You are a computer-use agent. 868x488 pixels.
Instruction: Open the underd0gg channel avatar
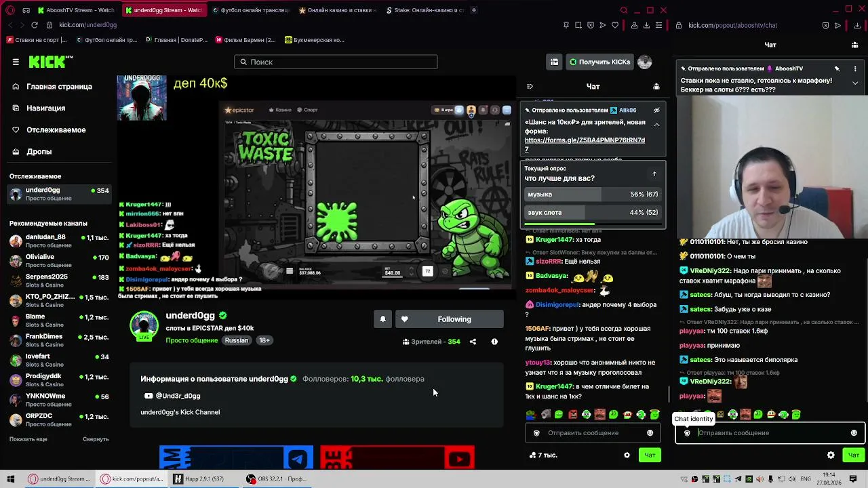[x=144, y=326]
